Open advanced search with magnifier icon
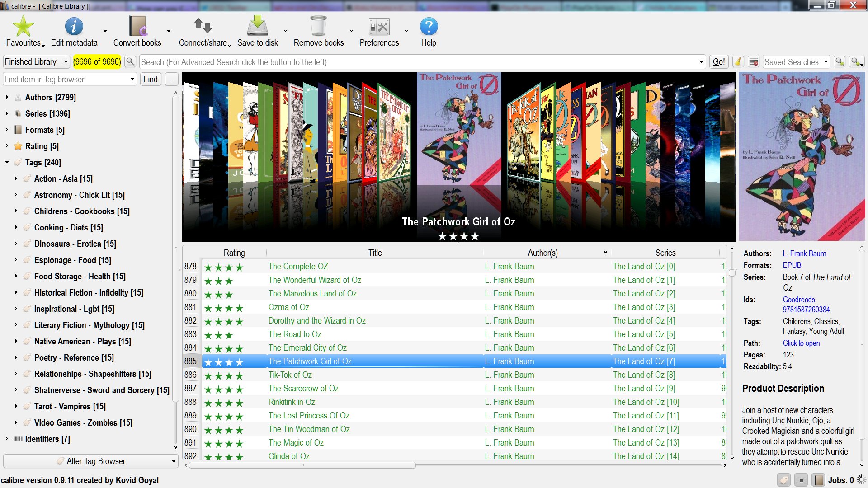This screenshot has height=488, width=868. coord(130,62)
